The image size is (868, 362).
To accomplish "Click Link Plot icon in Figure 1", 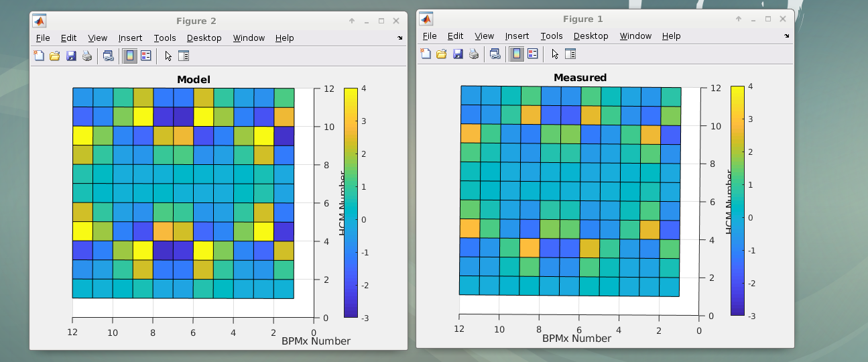I will pos(495,54).
